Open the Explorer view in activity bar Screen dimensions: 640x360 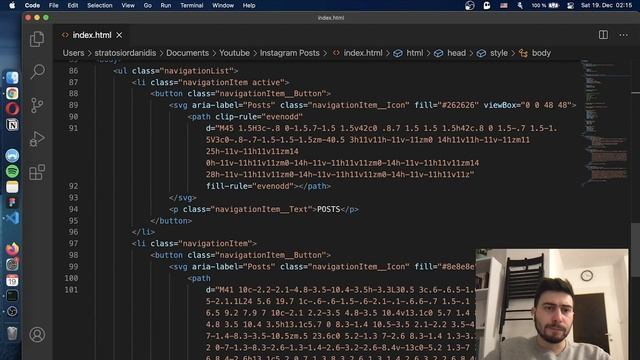coord(37,39)
